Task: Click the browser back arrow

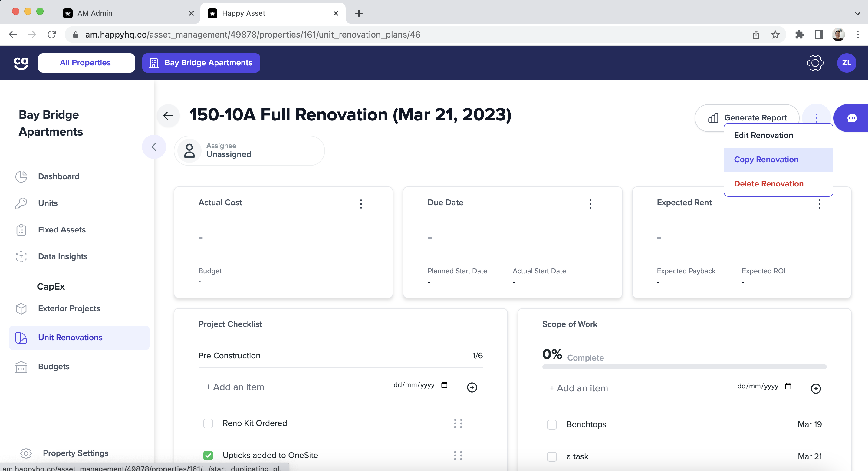Action: coord(13,35)
